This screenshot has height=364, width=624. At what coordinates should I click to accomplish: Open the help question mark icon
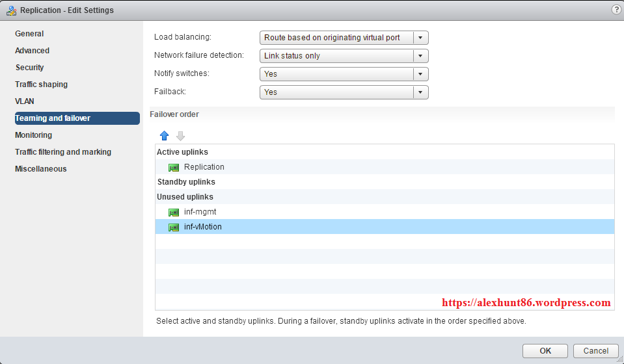(616, 10)
